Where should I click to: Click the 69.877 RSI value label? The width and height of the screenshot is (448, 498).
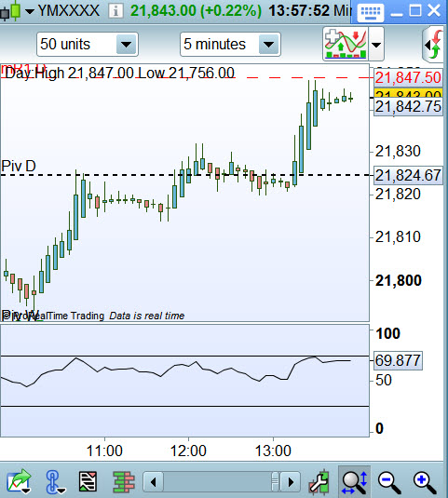point(398,360)
